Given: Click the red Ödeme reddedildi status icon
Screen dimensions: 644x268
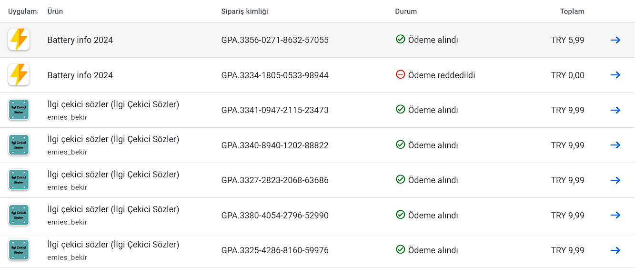Looking at the screenshot, I should click(401, 75).
